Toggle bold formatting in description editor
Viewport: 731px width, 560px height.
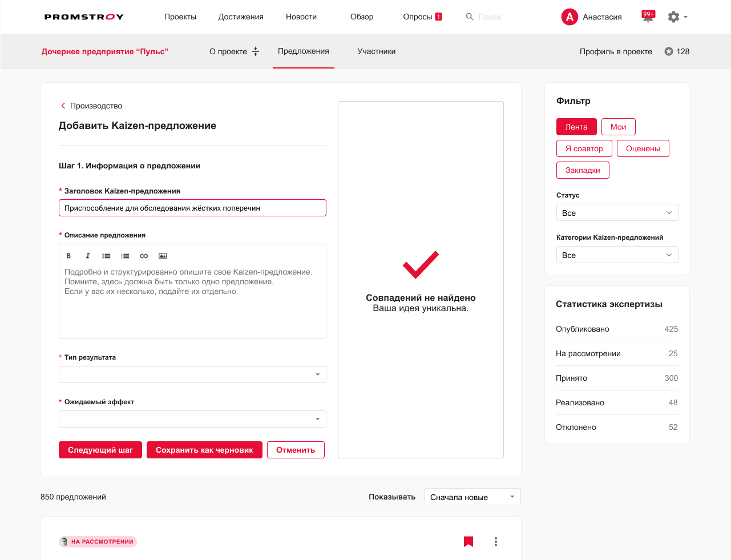68,256
